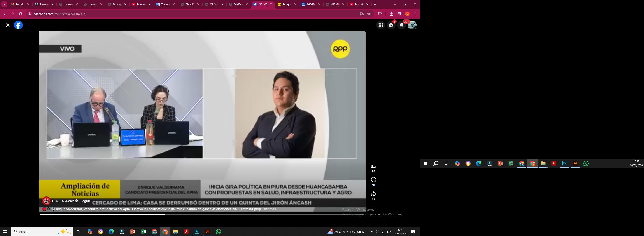Bookmark this page with star icon
644x236 pixels.
369,14
